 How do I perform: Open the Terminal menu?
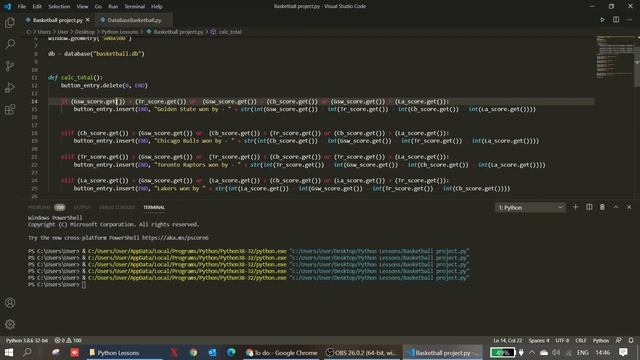click(135, 6)
